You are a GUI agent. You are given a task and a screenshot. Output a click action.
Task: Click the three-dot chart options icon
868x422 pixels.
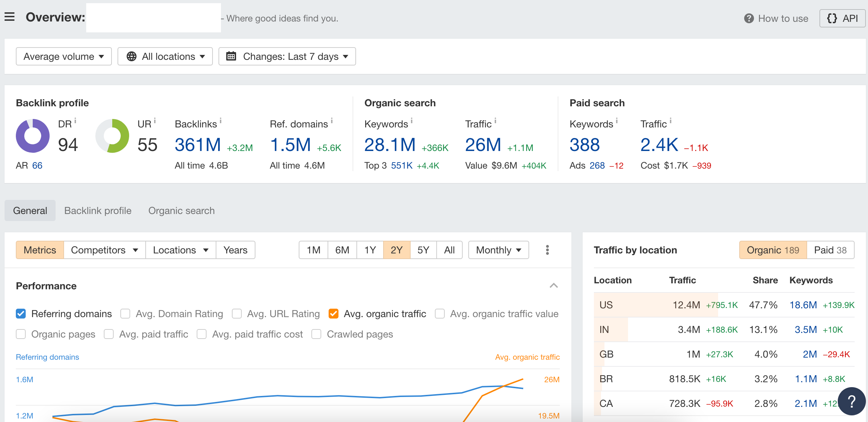pos(547,250)
